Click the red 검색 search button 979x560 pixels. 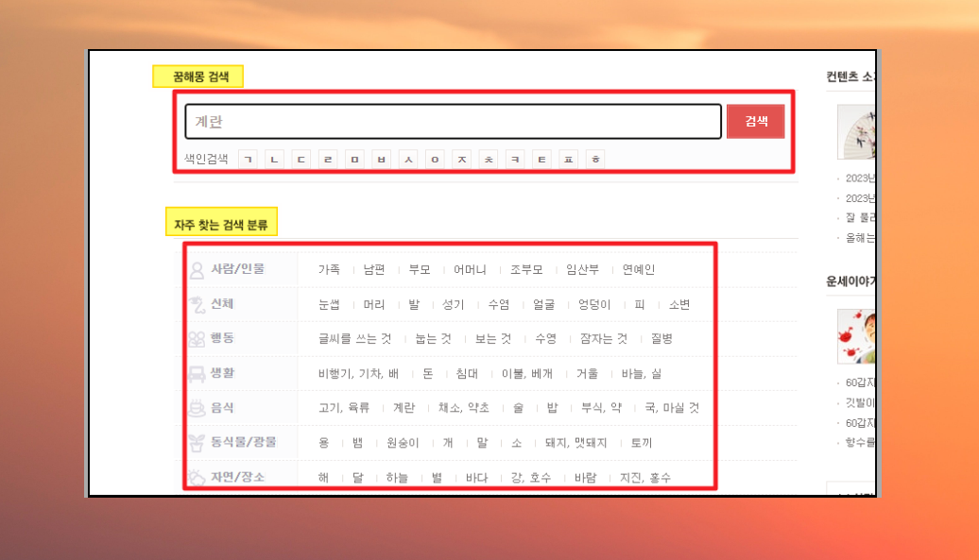click(755, 121)
